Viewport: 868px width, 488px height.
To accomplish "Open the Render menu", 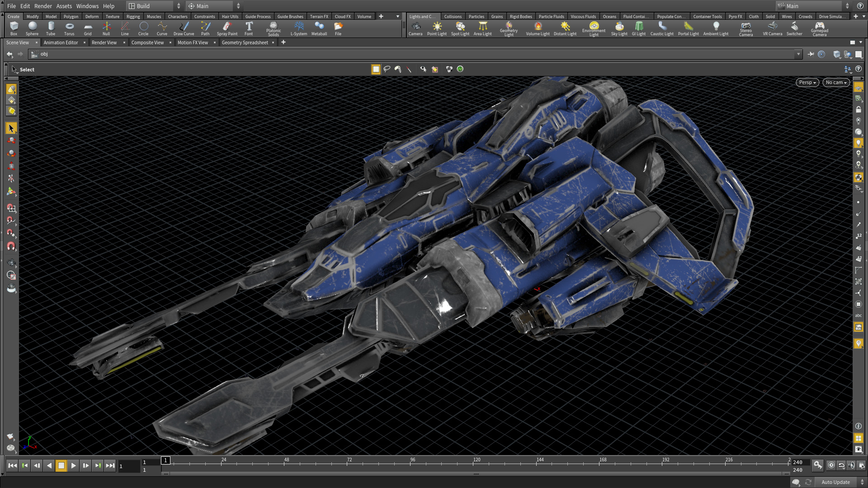I will 43,6.
